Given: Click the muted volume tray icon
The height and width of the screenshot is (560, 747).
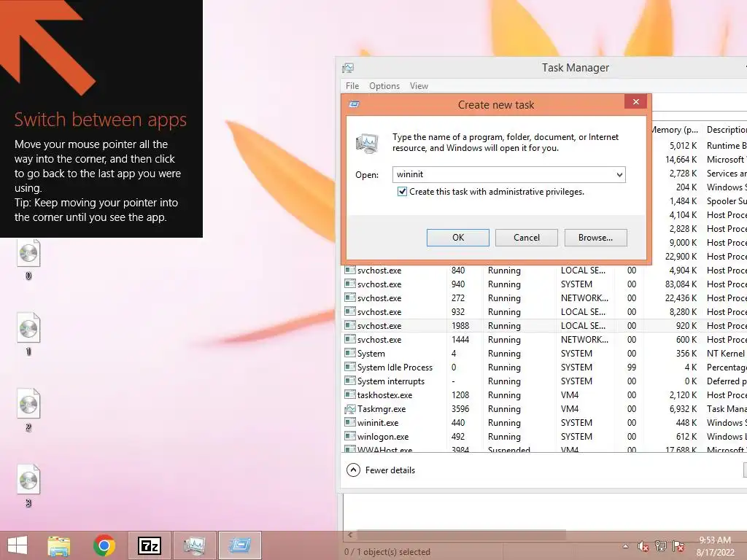Looking at the screenshot, I should [x=643, y=547].
